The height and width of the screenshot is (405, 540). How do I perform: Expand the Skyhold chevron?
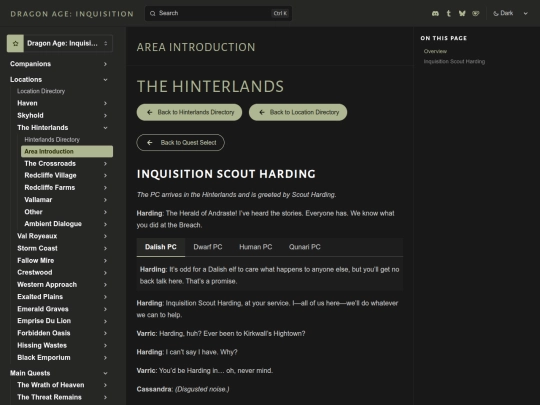click(x=105, y=116)
